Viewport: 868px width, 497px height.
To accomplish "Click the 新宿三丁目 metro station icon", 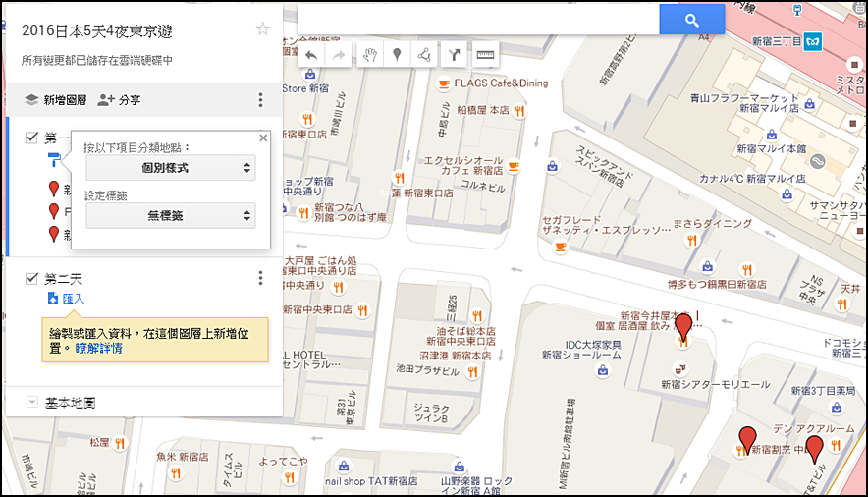I will 813,41.
